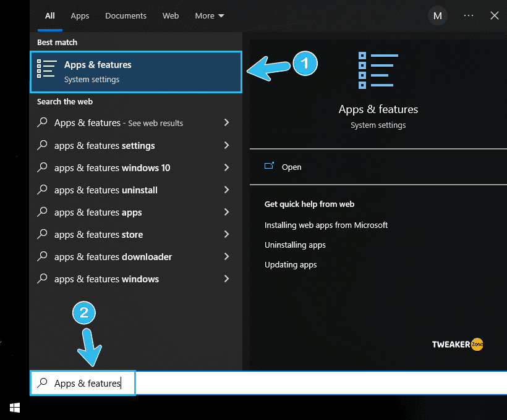The image size is (507, 420).
Task: Close the search panel with X
Action: 495,15
